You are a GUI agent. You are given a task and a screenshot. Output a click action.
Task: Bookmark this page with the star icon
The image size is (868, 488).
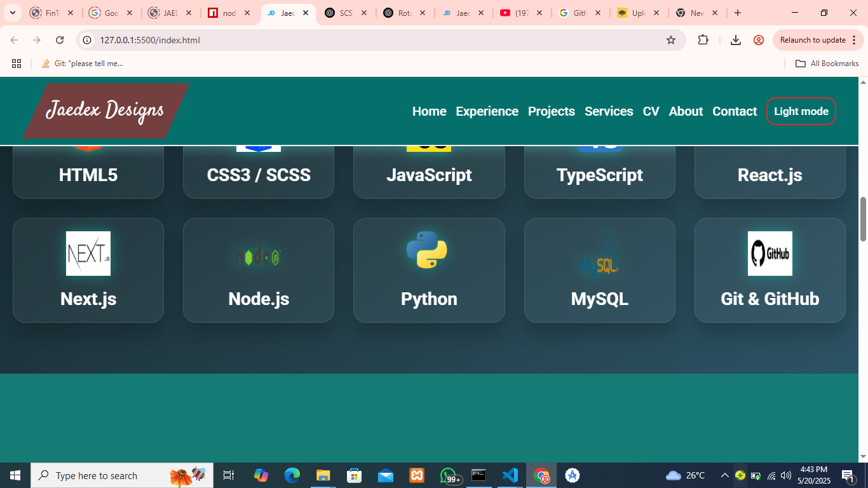(671, 40)
